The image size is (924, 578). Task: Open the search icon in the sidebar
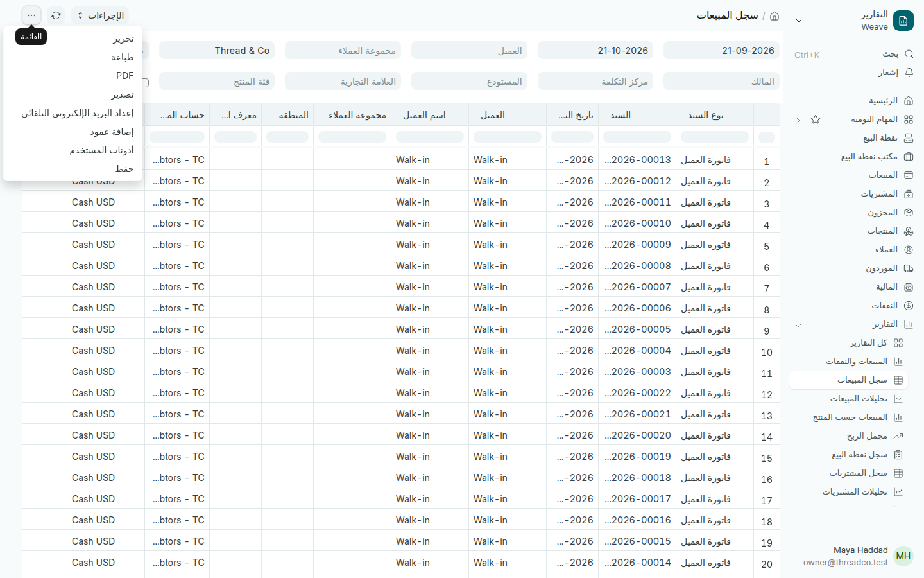click(x=909, y=54)
